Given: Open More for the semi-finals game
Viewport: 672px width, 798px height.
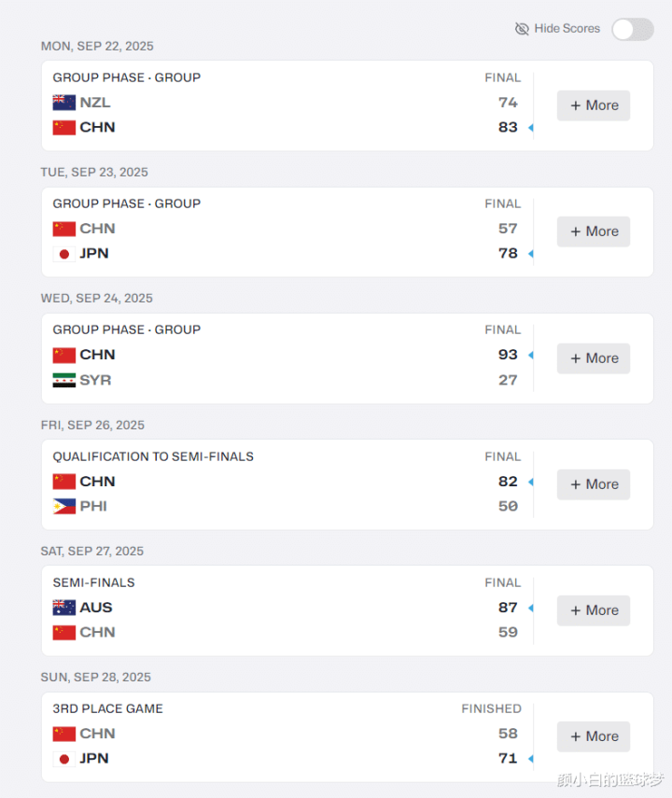Looking at the screenshot, I should [x=594, y=610].
